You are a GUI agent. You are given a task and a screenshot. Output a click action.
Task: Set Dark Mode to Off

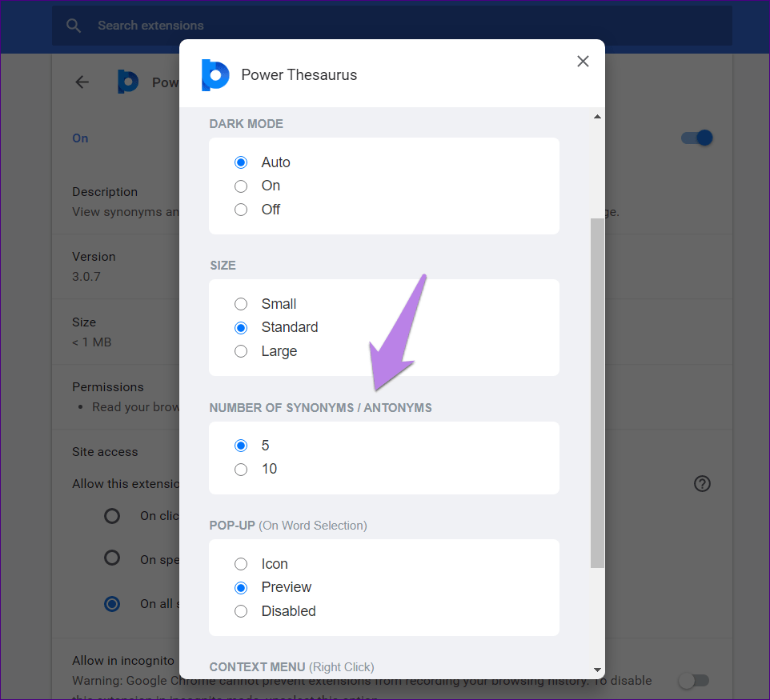click(x=241, y=210)
